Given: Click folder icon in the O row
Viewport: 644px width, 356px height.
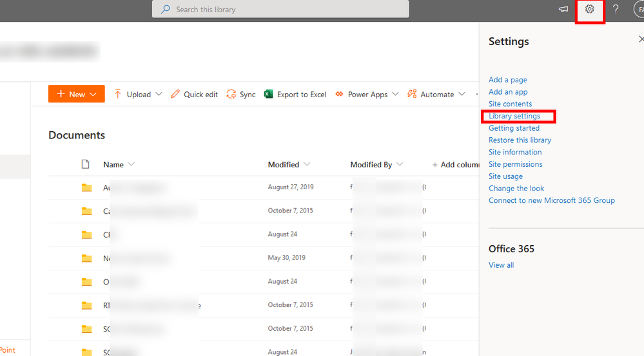Looking at the screenshot, I should (x=86, y=282).
